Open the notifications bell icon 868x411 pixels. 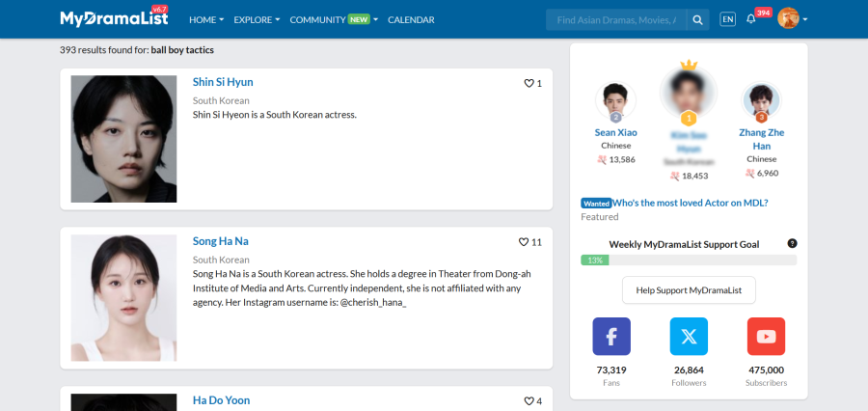click(750, 19)
